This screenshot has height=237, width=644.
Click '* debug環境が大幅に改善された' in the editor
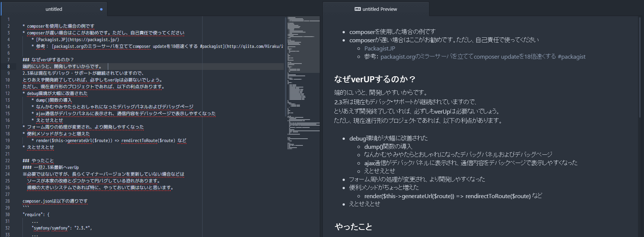click(55, 93)
